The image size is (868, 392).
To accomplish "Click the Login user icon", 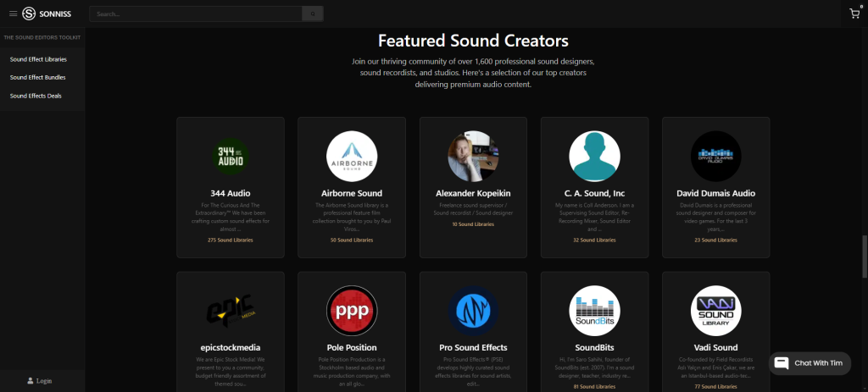I will coord(31,381).
